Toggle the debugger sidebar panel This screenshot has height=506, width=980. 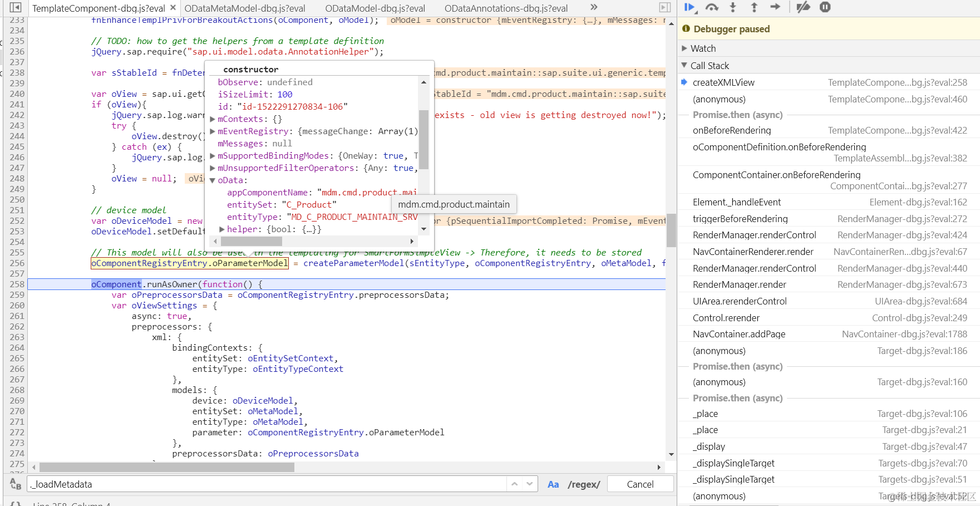click(x=664, y=7)
